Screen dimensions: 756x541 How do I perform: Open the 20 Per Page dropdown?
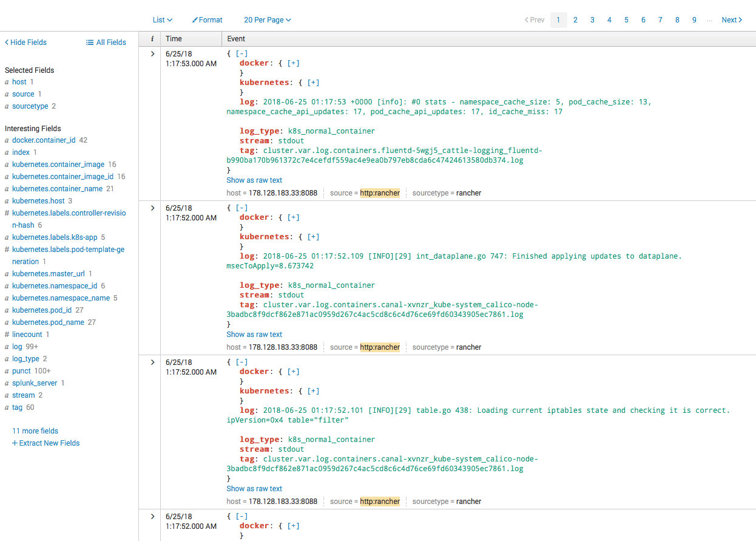pyautogui.click(x=267, y=19)
